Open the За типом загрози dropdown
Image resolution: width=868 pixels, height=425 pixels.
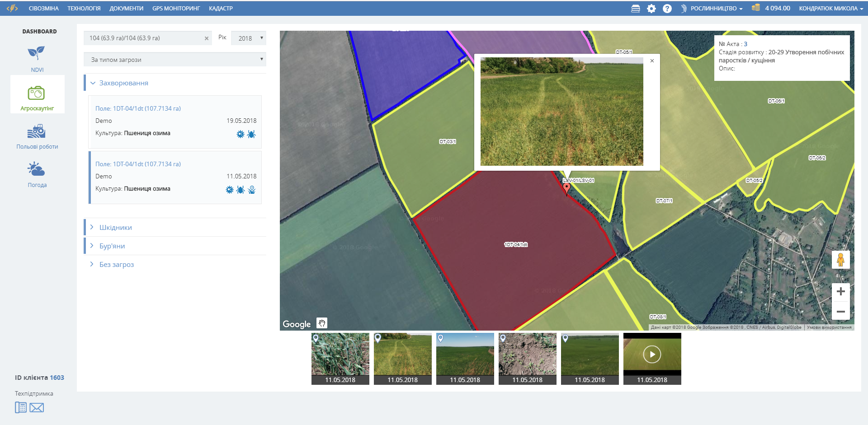pos(175,60)
